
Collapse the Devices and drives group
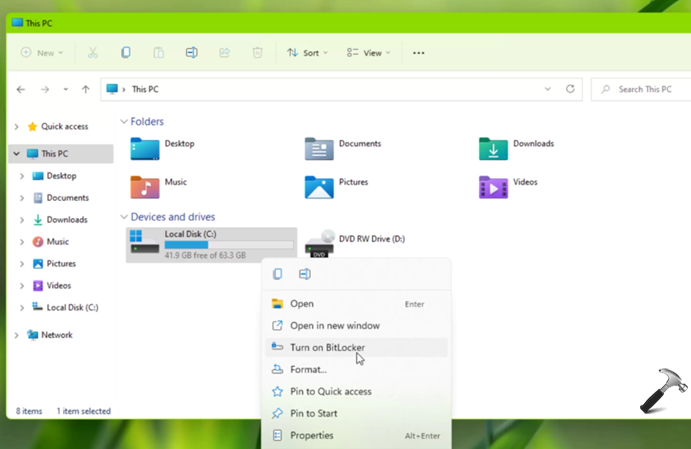click(x=124, y=217)
